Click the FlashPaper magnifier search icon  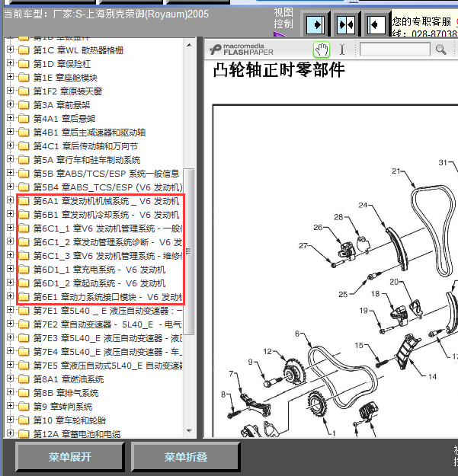440,50
